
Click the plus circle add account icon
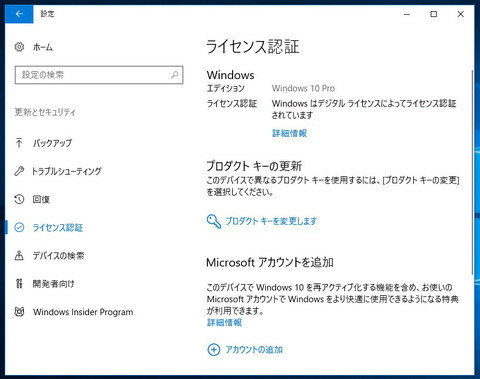[214, 350]
